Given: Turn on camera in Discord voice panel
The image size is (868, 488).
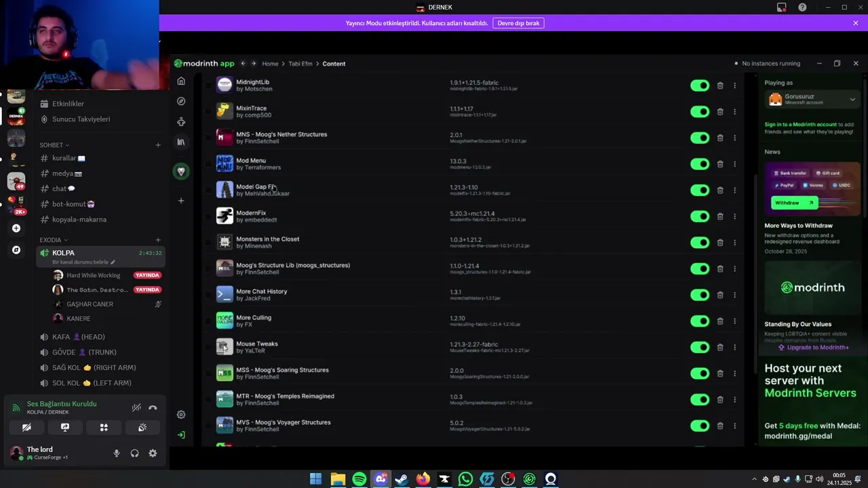Looking at the screenshot, I should coord(26,428).
